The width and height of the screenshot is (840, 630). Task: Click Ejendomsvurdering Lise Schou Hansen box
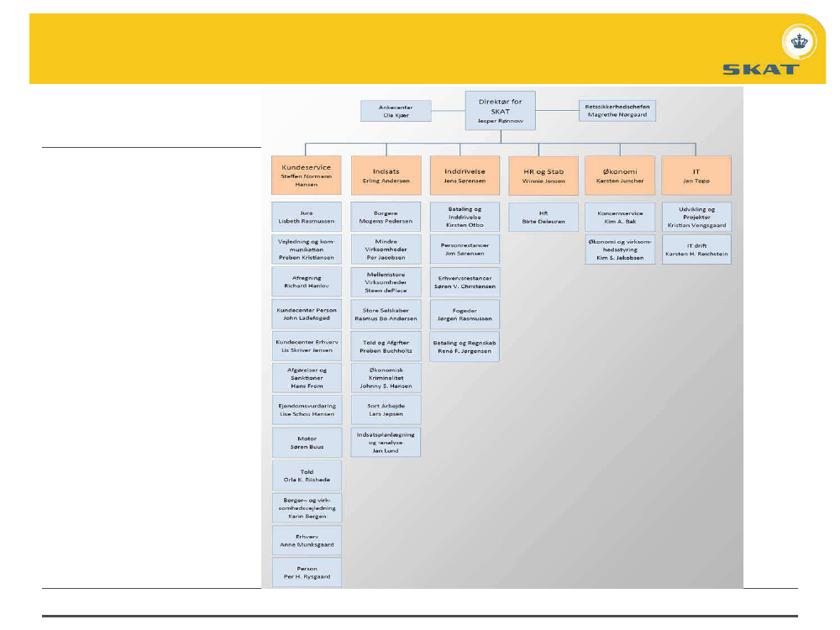click(x=307, y=410)
